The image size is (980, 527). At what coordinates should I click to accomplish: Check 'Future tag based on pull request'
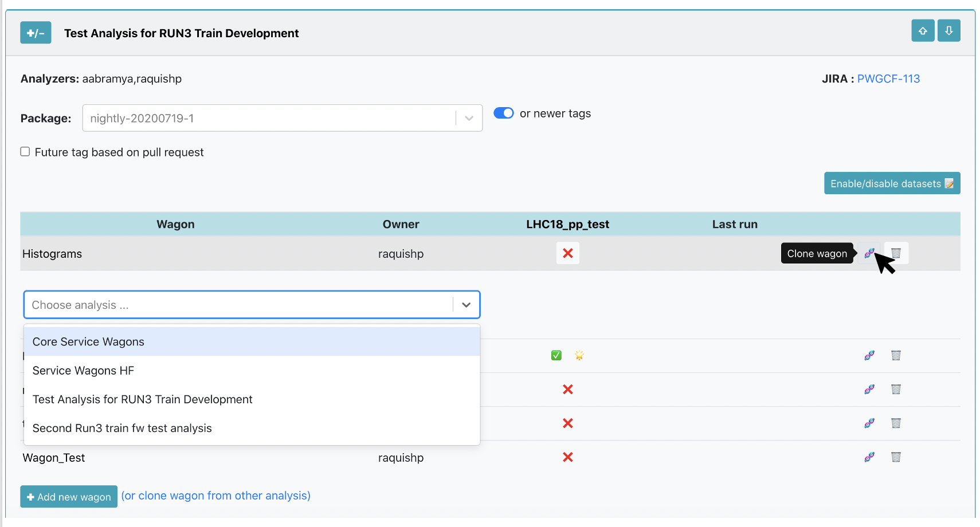tap(25, 152)
